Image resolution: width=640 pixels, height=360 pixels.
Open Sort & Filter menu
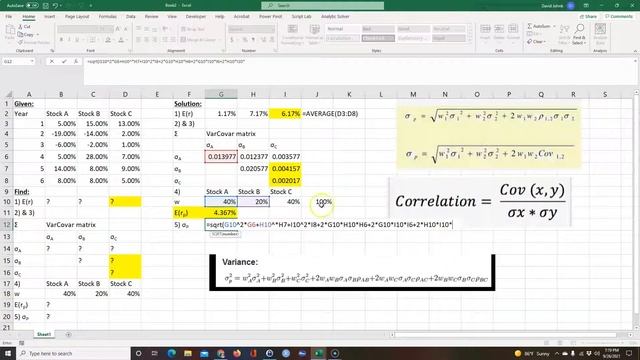pyautogui.click(x=564, y=34)
